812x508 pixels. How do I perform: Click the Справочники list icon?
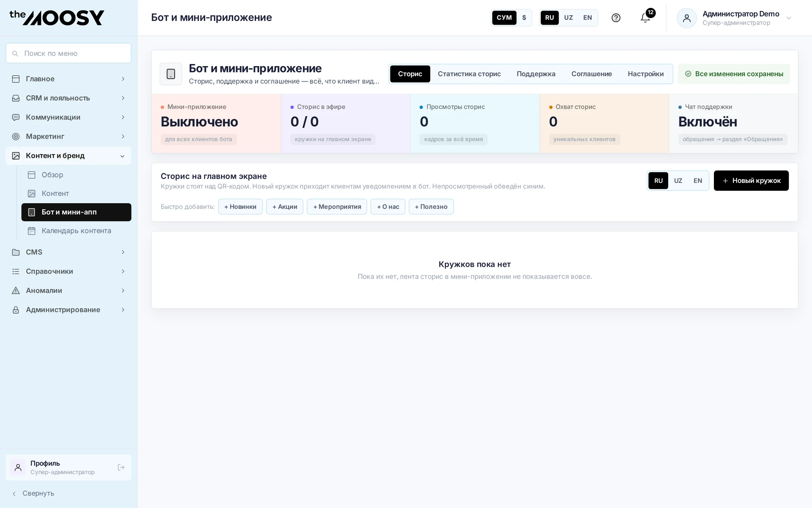(16, 271)
